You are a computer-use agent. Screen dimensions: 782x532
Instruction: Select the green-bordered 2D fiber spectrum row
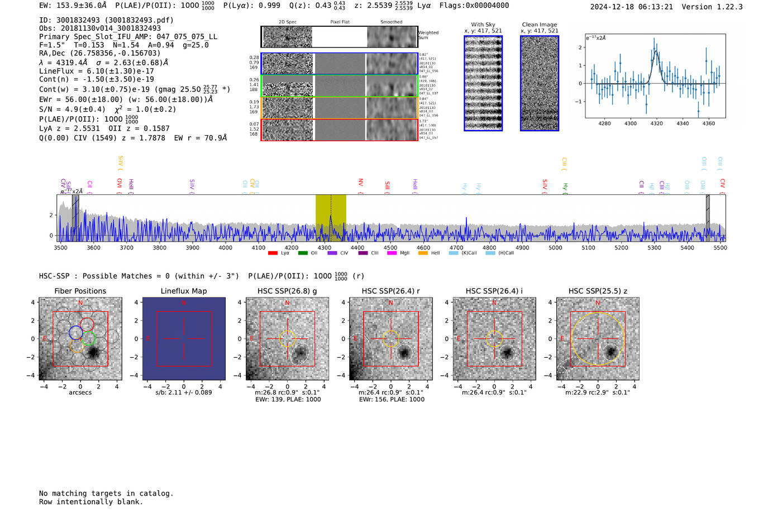click(340, 86)
